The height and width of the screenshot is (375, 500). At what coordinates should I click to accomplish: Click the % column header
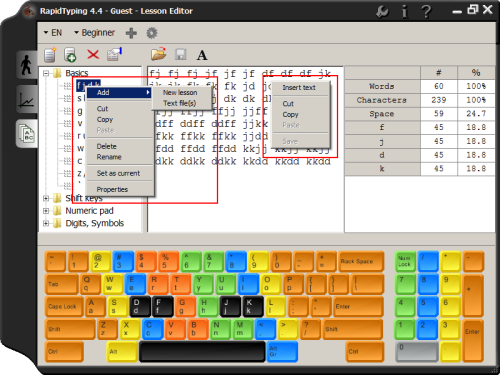point(476,73)
